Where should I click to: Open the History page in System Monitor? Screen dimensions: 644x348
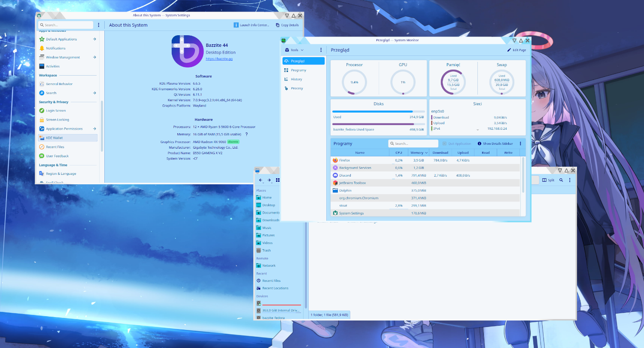pos(304,79)
